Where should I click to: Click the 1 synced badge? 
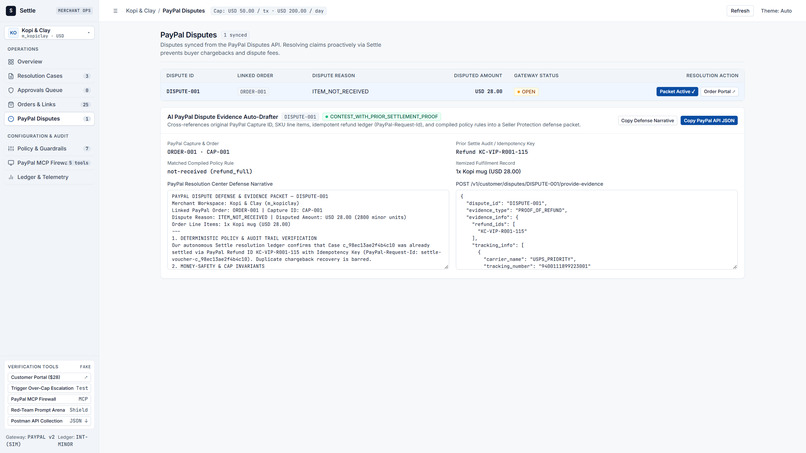235,35
